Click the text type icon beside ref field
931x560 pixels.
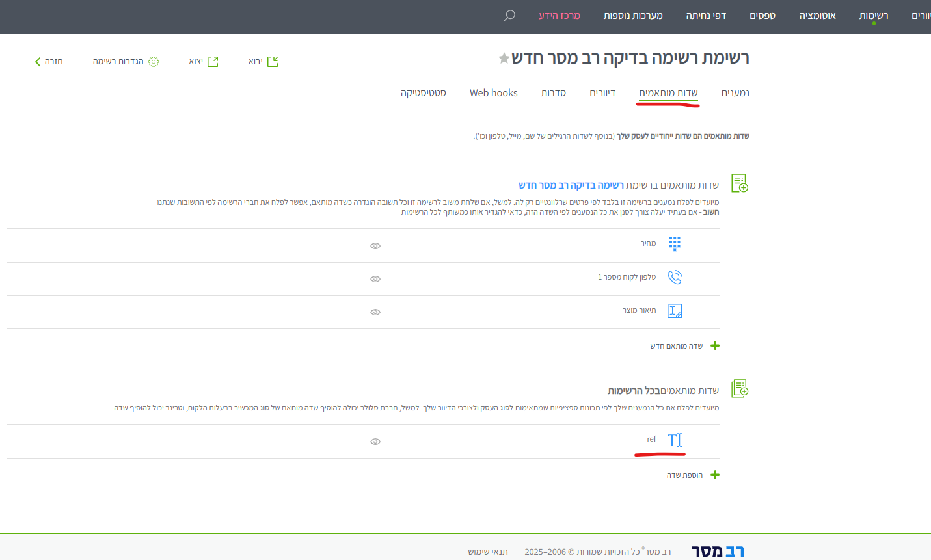pos(675,440)
